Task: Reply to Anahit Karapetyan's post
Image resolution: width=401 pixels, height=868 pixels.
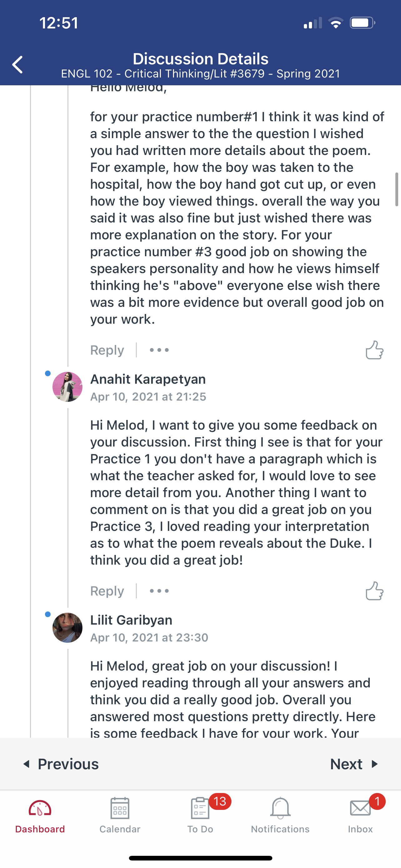Action: 107,591
